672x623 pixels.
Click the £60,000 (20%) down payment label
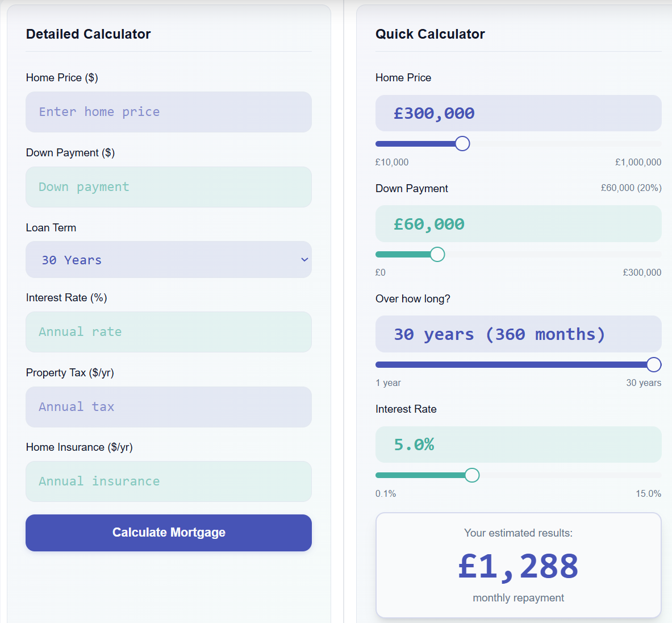[631, 187]
